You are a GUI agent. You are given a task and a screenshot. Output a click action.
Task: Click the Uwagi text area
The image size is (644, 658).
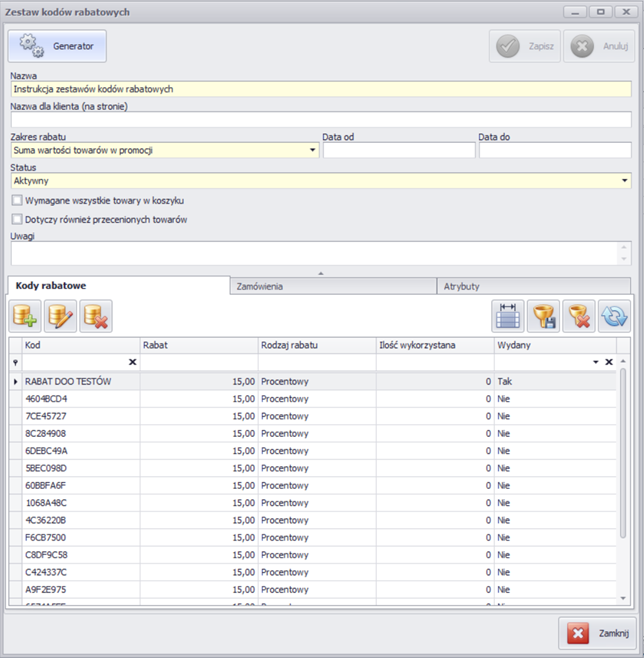[315, 253]
